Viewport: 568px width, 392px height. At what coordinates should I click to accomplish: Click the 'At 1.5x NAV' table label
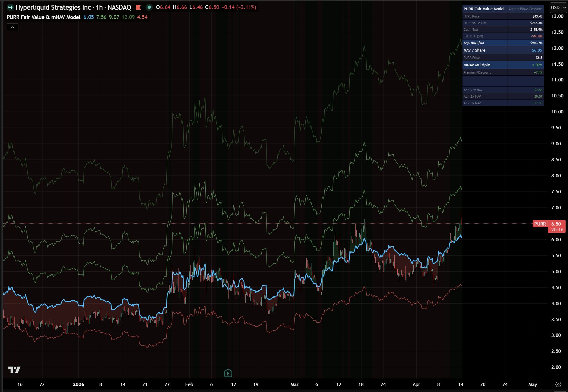(x=472, y=96)
